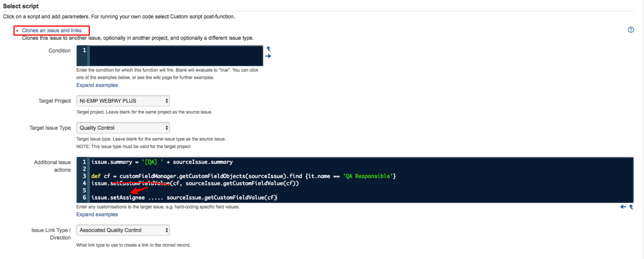Click the 'Additional issue actions' label
This screenshot has width=644, height=259.
(x=52, y=166)
